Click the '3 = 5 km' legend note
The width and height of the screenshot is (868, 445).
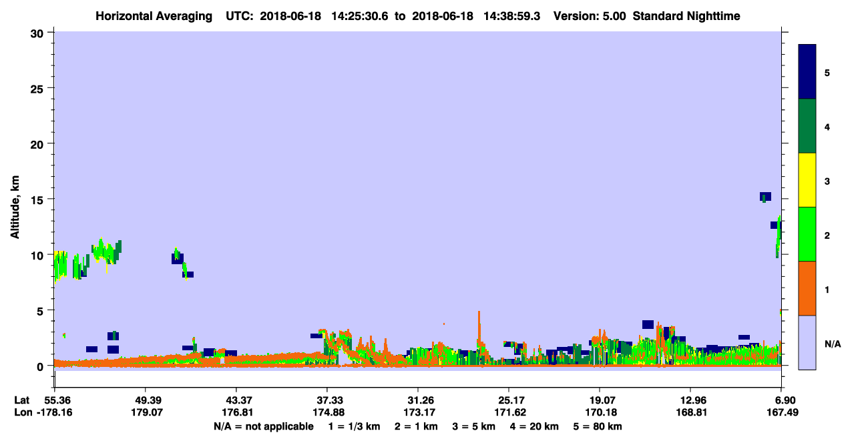[473, 426]
